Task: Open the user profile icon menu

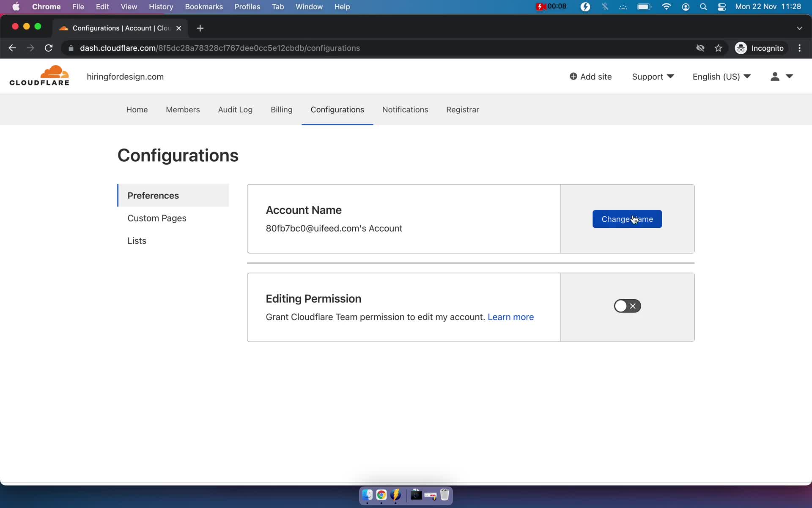Action: coord(775,77)
